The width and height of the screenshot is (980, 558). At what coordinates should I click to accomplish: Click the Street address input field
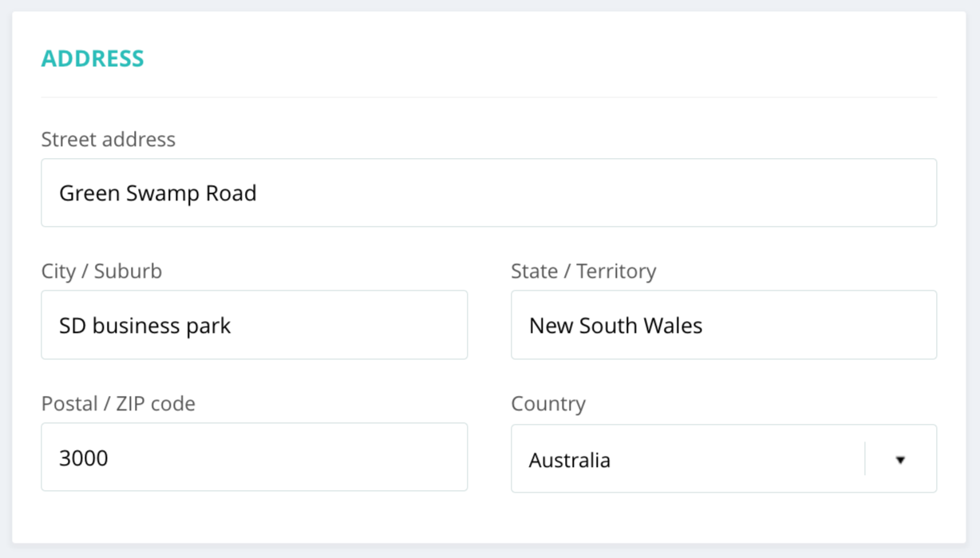(488, 193)
